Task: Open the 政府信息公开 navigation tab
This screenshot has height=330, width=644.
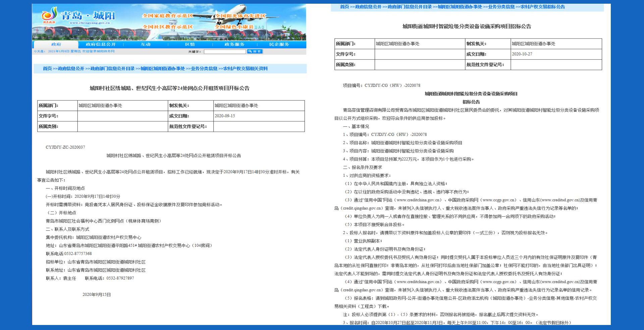Action: tap(101, 44)
